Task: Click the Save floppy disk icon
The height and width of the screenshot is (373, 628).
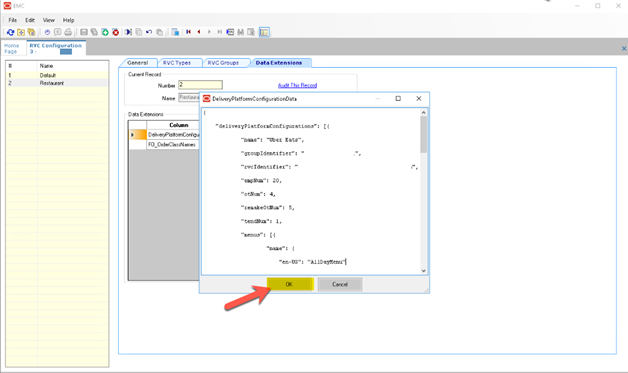Action: pos(84,32)
